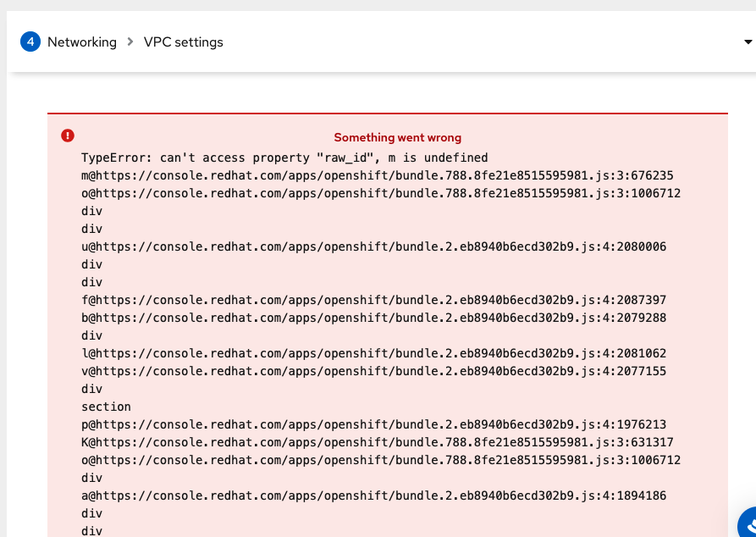
Task: Click the red error exclamation icon
Action: coord(68,136)
